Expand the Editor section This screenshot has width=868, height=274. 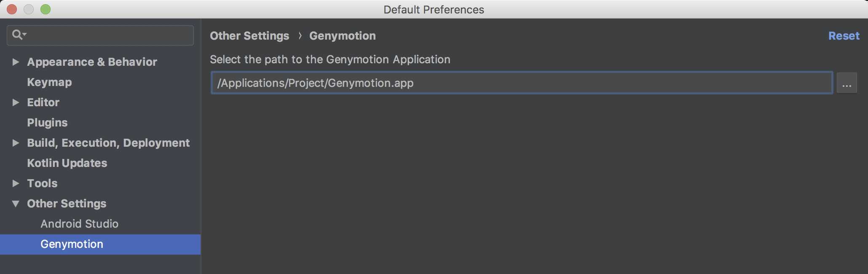tap(16, 102)
